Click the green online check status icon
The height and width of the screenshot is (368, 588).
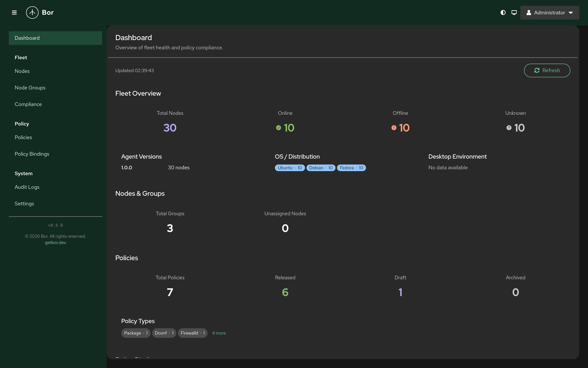pos(278,128)
